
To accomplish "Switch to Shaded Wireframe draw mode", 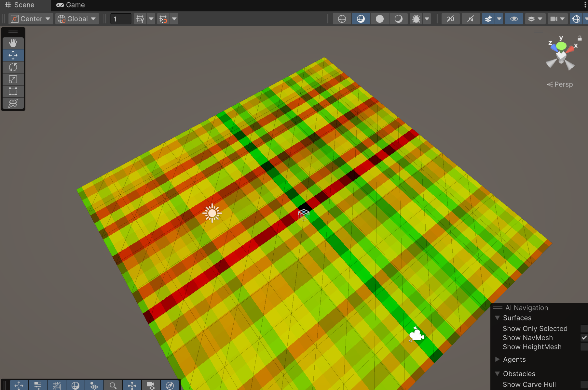I will click(361, 19).
